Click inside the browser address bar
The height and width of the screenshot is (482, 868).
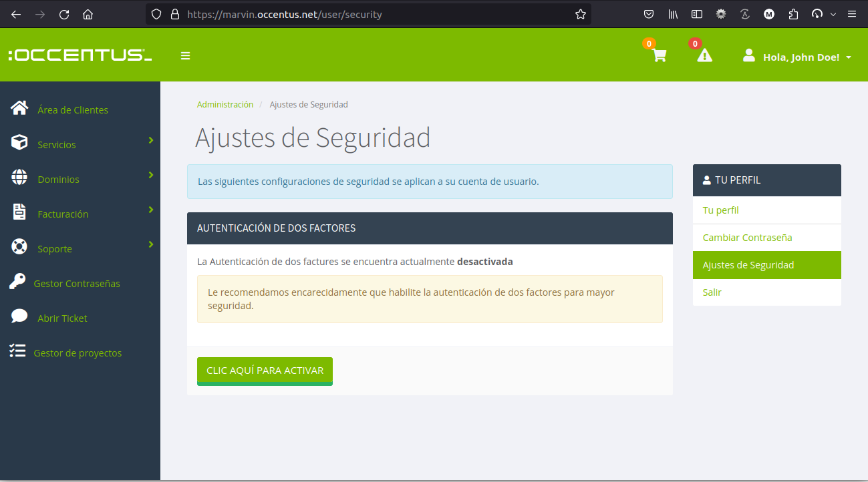368,14
